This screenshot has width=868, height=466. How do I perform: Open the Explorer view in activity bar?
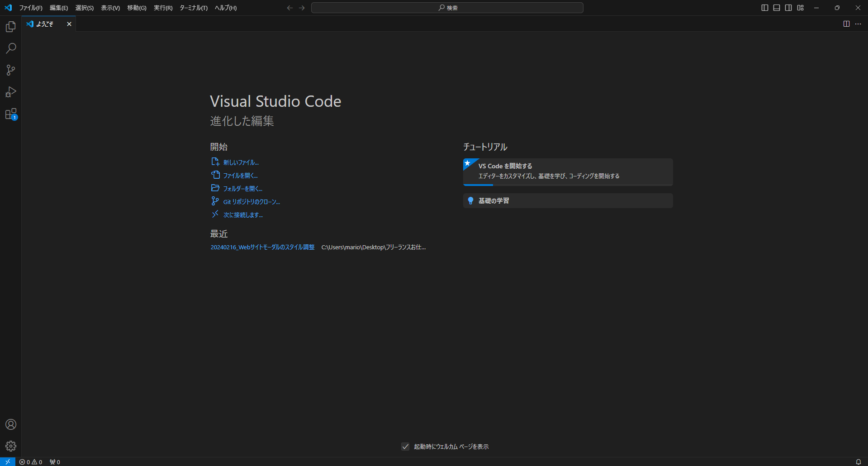pyautogui.click(x=11, y=27)
